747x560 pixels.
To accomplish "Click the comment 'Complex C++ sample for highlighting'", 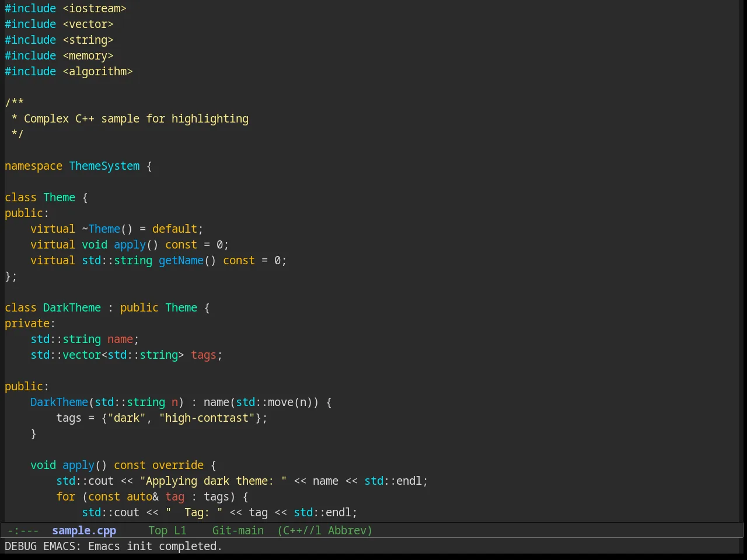I will [x=136, y=118].
